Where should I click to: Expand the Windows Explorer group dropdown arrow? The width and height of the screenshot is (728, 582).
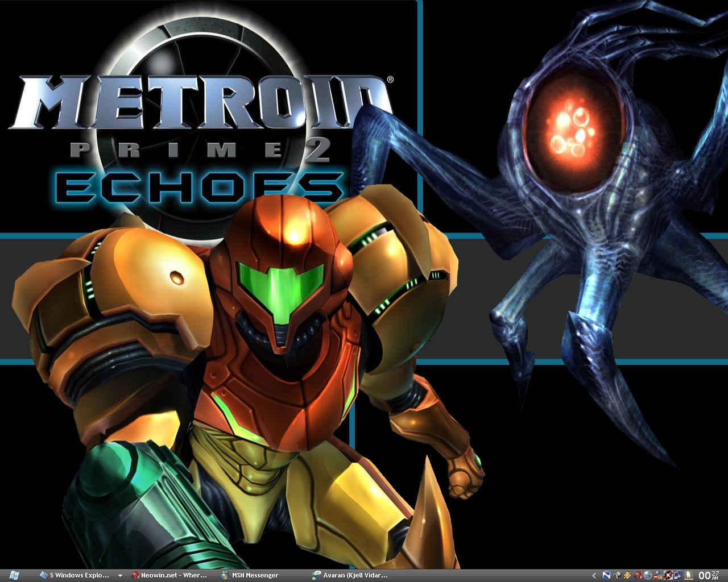(119, 575)
